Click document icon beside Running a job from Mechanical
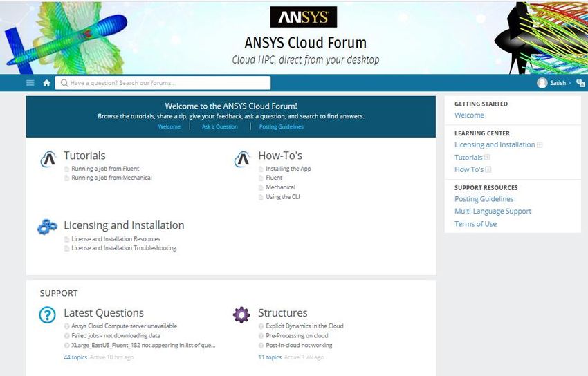 tap(66, 178)
